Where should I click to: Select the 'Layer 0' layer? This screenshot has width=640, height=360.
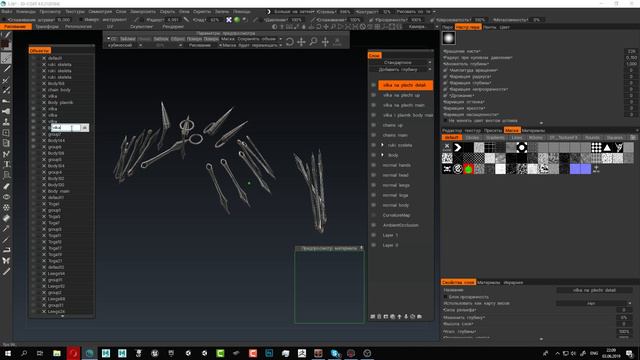click(390, 245)
